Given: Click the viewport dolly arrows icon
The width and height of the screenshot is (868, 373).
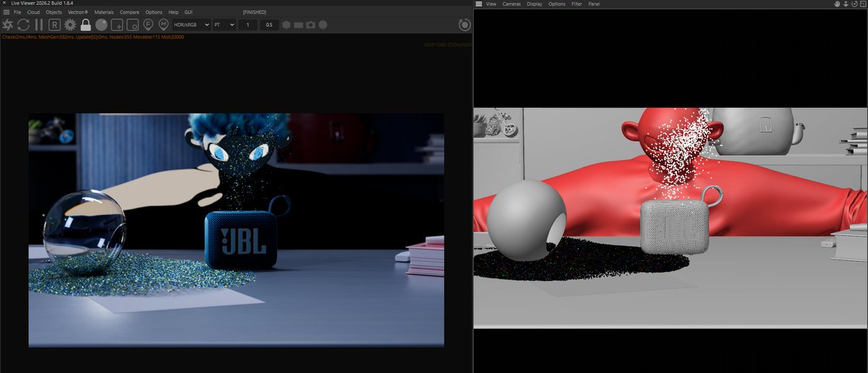Looking at the screenshot, I should point(846,4).
